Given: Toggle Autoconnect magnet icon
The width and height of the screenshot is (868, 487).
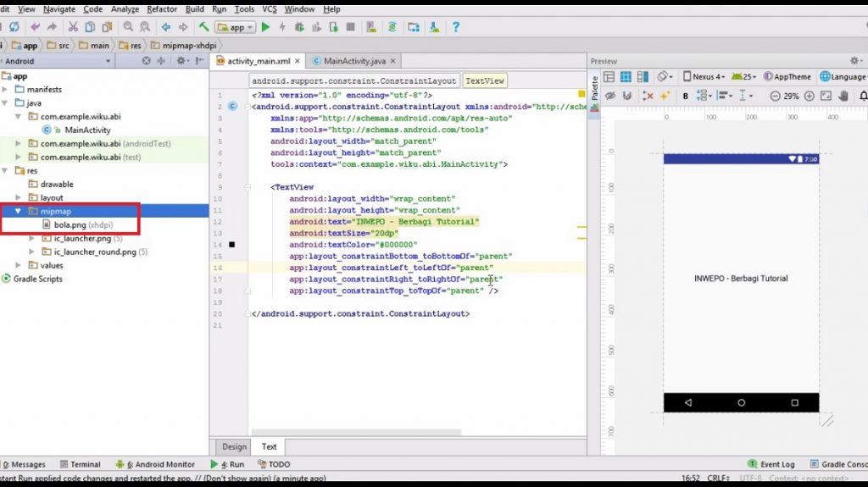Looking at the screenshot, I should [628, 96].
